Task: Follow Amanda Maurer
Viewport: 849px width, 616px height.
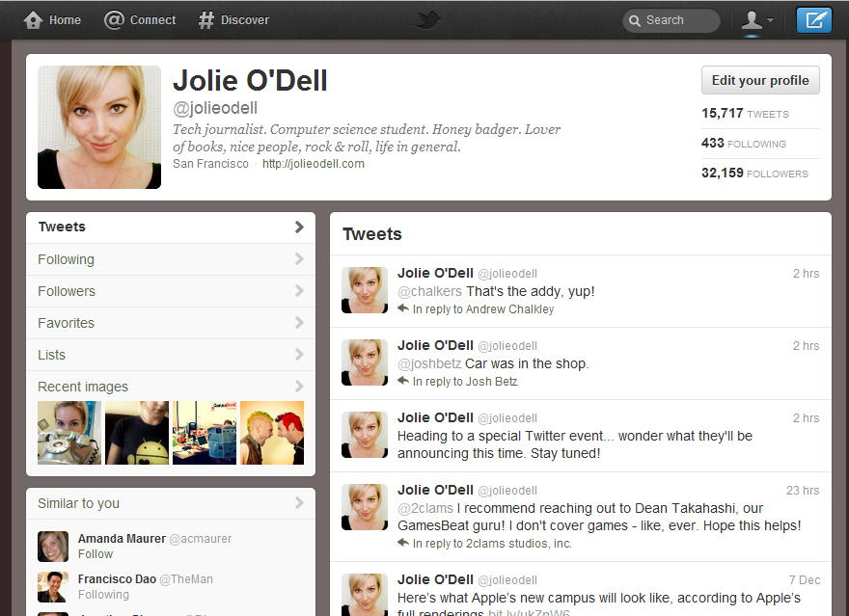Action: pyautogui.click(x=96, y=554)
